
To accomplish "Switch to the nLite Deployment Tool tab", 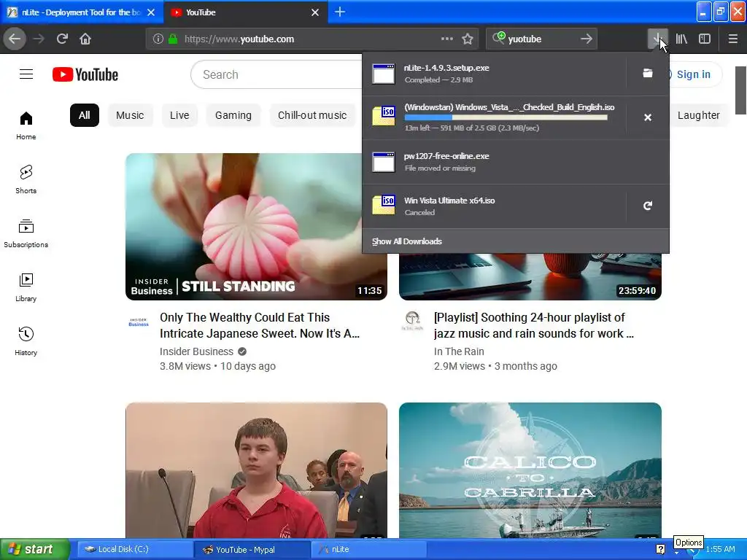I will point(81,12).
